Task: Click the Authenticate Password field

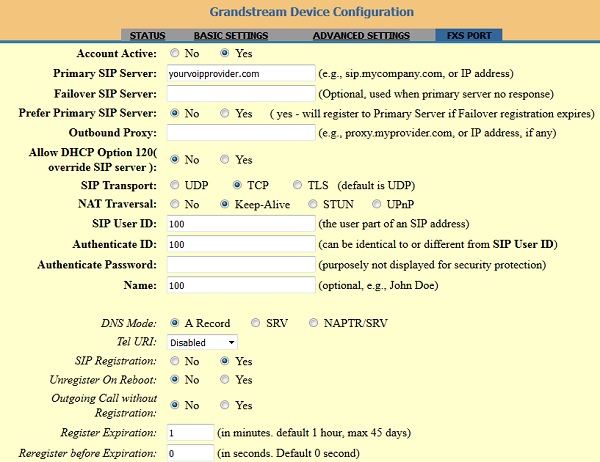Action: (x=241, y=264)
